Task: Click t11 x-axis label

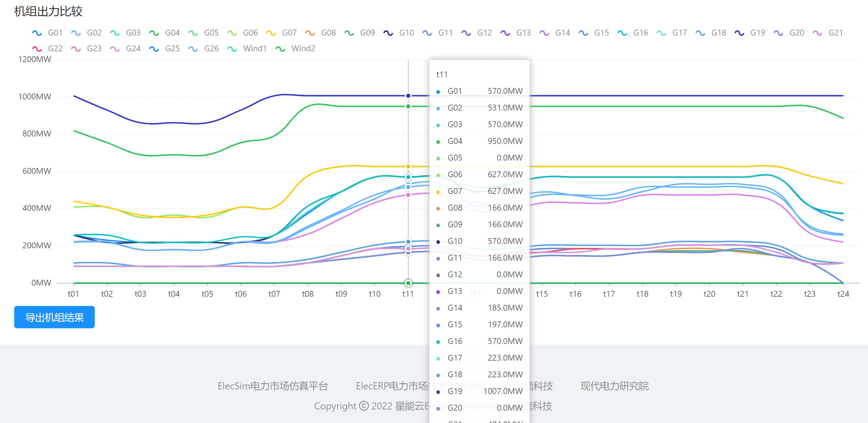Action: click(408, 294)
